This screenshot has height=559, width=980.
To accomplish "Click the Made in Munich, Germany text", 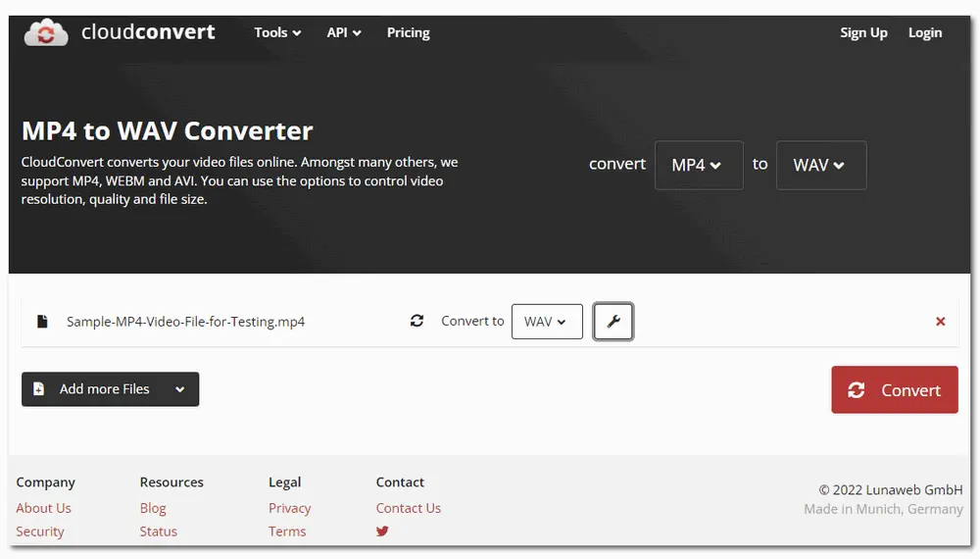I will pos(883,509).
